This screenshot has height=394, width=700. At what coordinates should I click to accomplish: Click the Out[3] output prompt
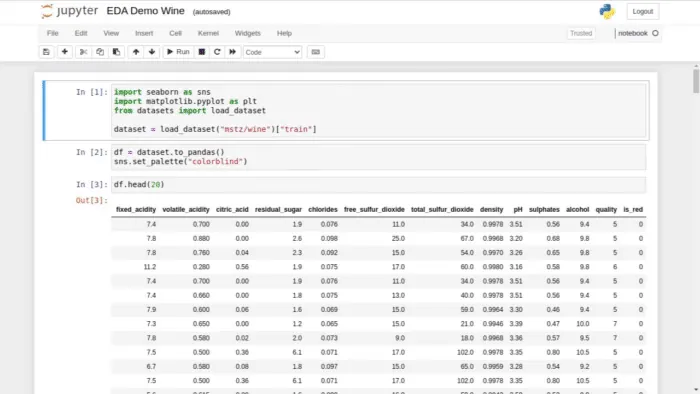click(x=92, y=200)
